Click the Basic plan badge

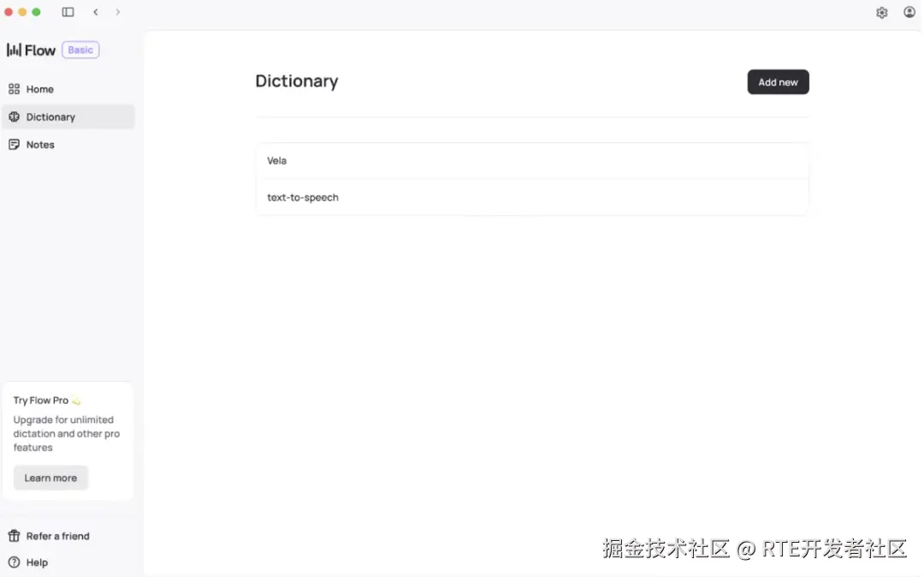[x=80, y=50]
